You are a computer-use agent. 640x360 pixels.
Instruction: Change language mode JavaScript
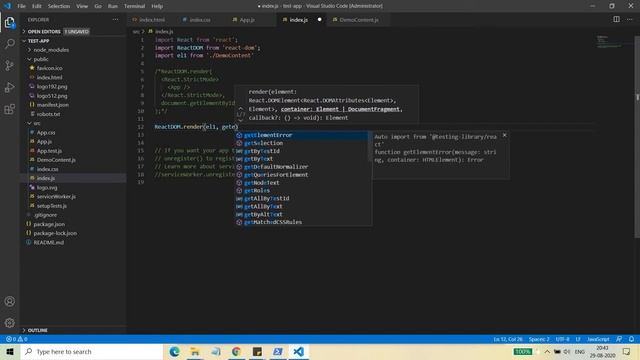[598, 339]
